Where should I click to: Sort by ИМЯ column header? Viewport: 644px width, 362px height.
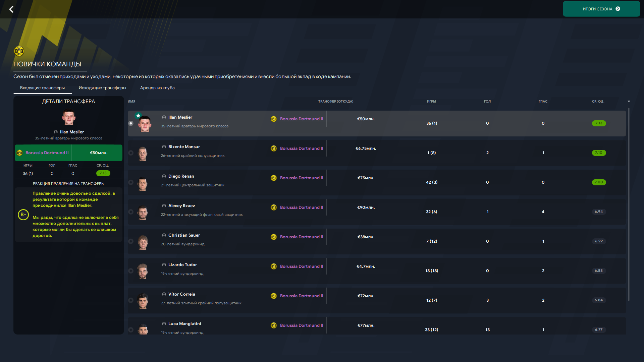tap(131, 101)
